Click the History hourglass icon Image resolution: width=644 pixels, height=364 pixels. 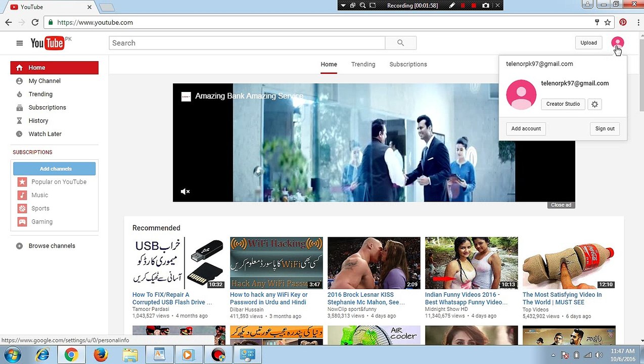tap(19, 121)
